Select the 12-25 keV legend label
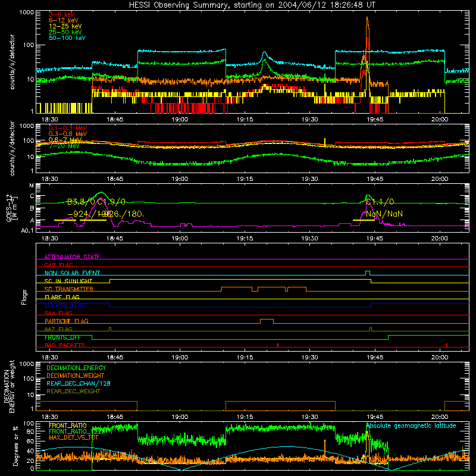476x476 pixels. [x=65, y=26]
